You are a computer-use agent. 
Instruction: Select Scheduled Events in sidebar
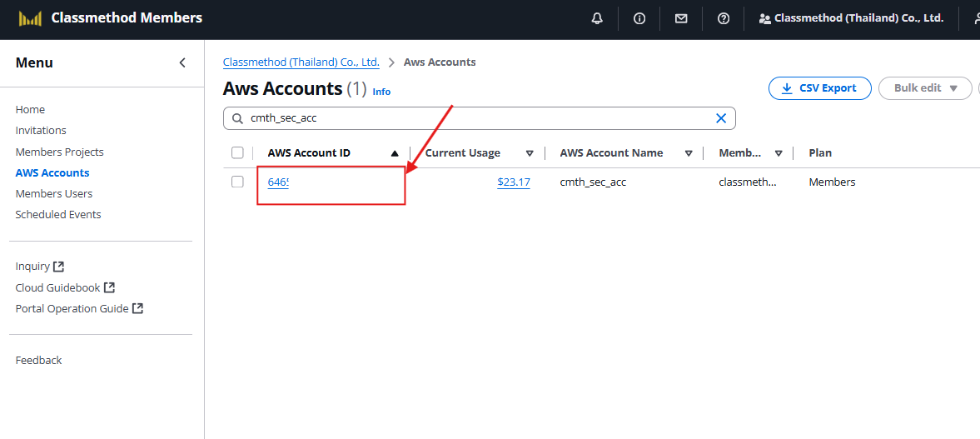tap(58, 214)
